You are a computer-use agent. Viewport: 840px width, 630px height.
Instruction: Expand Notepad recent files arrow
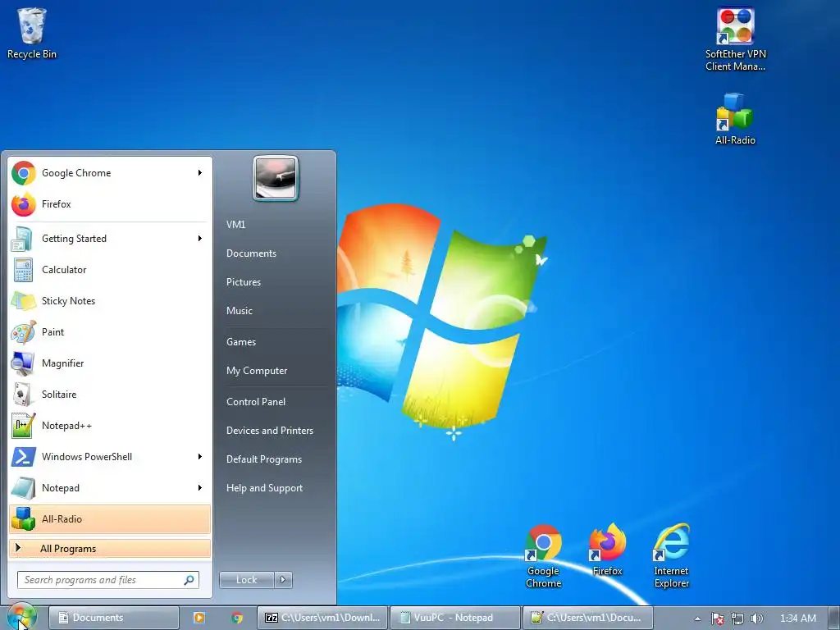[200, 487]
